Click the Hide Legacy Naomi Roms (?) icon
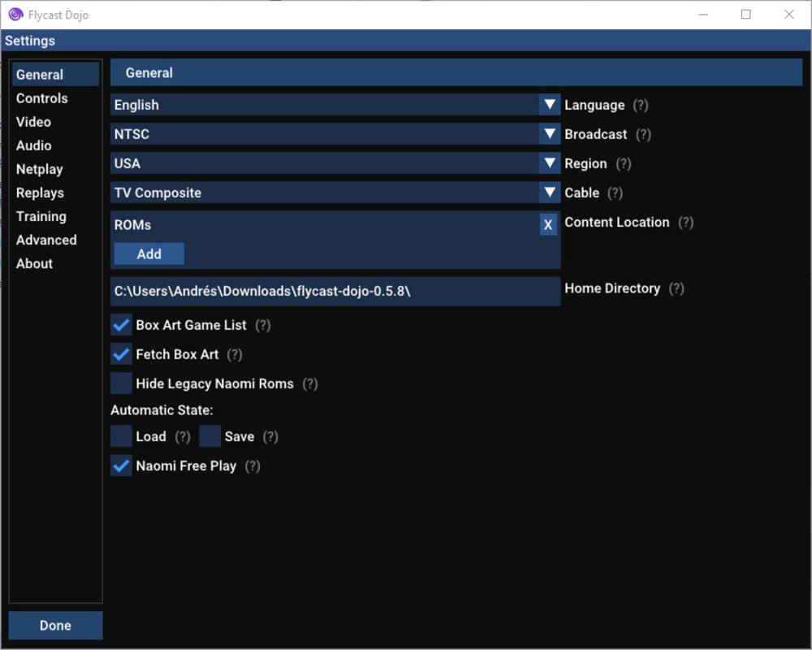Screen dimensions: 812x650 tap(310, 383)
